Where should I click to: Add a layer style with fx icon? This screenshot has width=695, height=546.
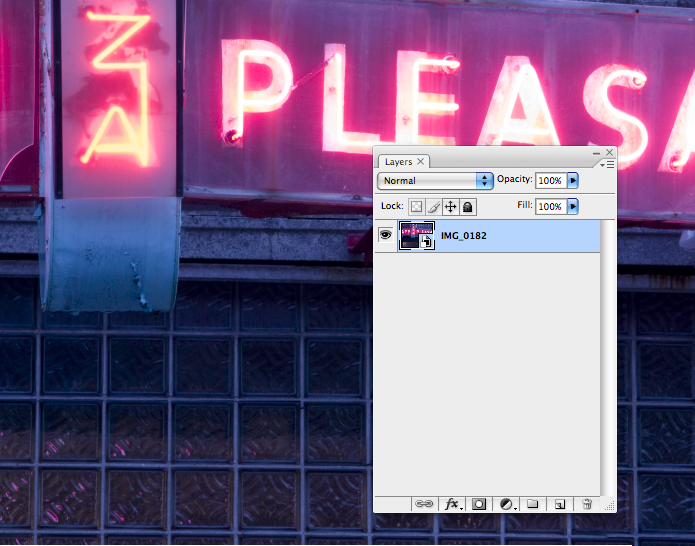[x=453, y=504]
